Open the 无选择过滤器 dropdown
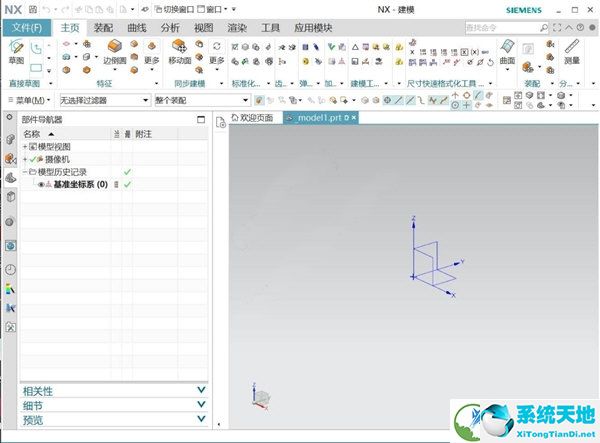The image size is (600, 443). point(104,100)
